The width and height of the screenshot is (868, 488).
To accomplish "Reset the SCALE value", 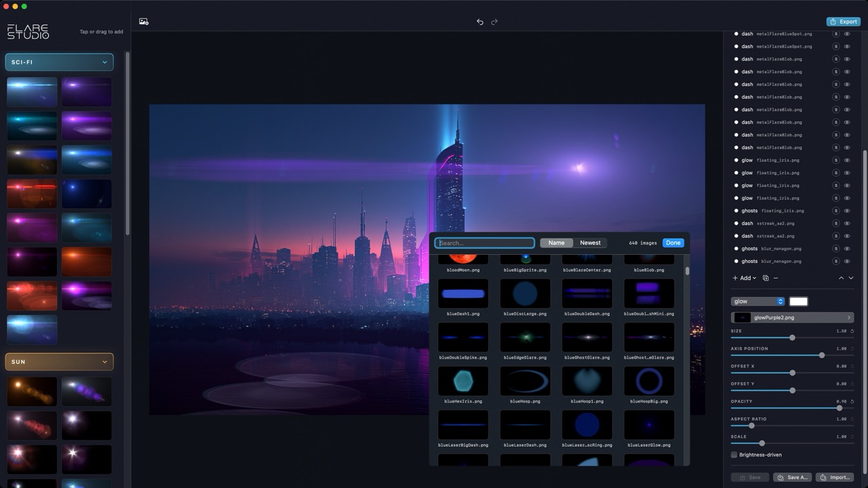I will click(852, 437).
